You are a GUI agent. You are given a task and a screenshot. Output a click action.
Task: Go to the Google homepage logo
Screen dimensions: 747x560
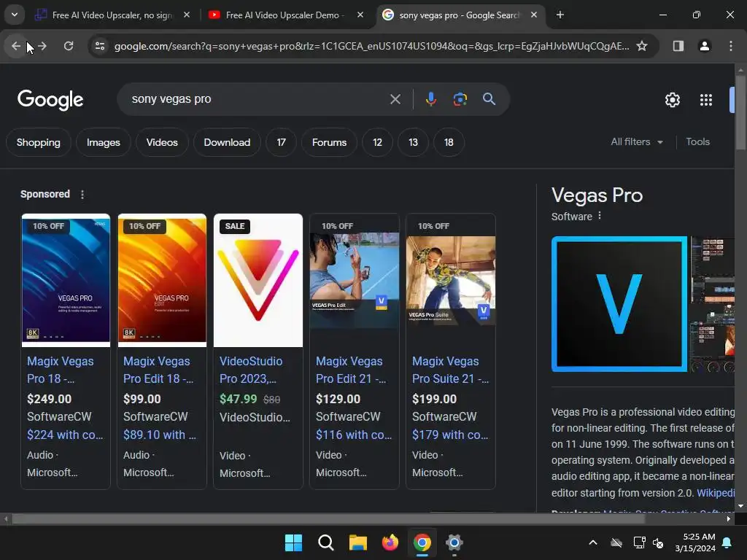point(50,100)
